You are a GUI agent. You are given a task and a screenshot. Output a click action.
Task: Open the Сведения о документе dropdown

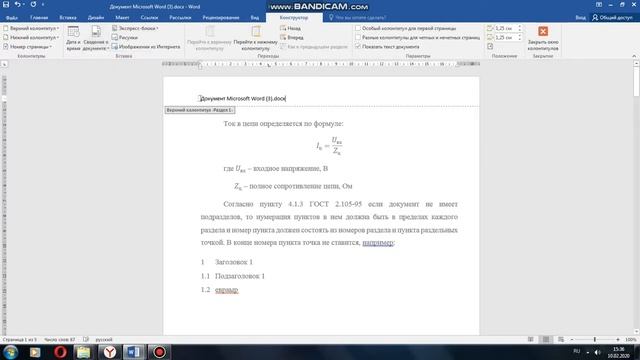(96, 39)
